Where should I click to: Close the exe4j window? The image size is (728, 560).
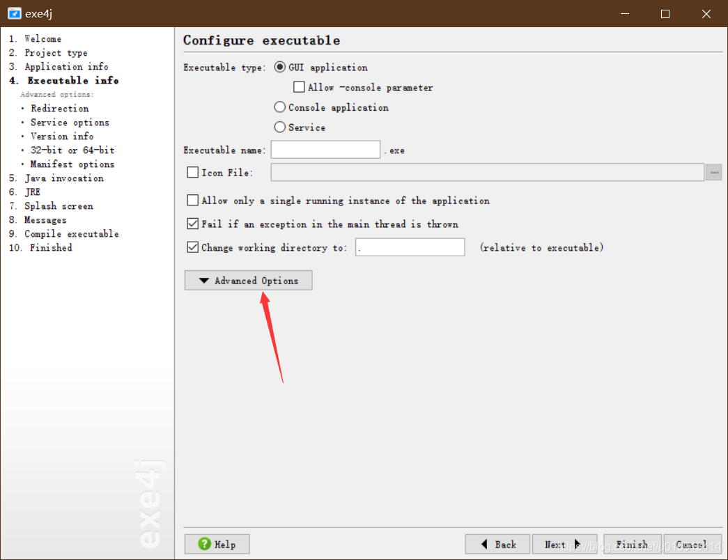tap(706, 13)
